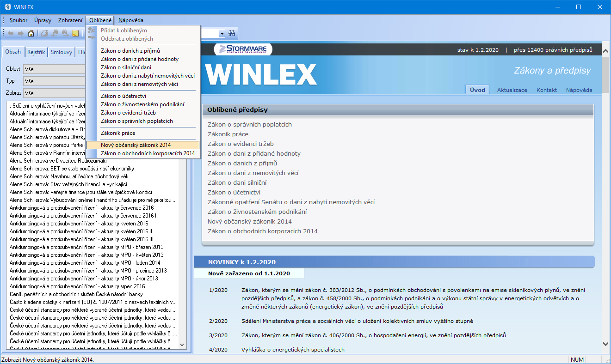
Task: Select highlighted Nový občanský zákoník 2014 menu entry
Action: pos(144,145)
